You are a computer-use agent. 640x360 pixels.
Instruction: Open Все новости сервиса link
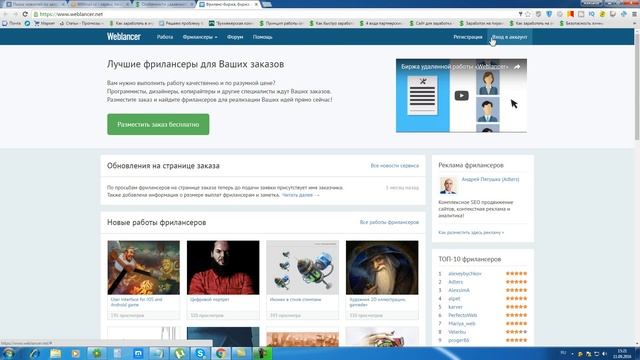pyautogui.click(x=394, y=166)
